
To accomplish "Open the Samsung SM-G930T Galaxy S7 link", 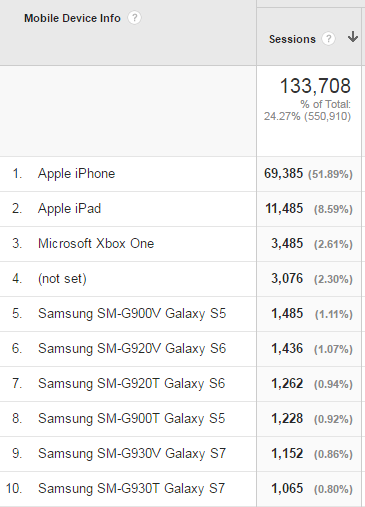I will (132, 489).
